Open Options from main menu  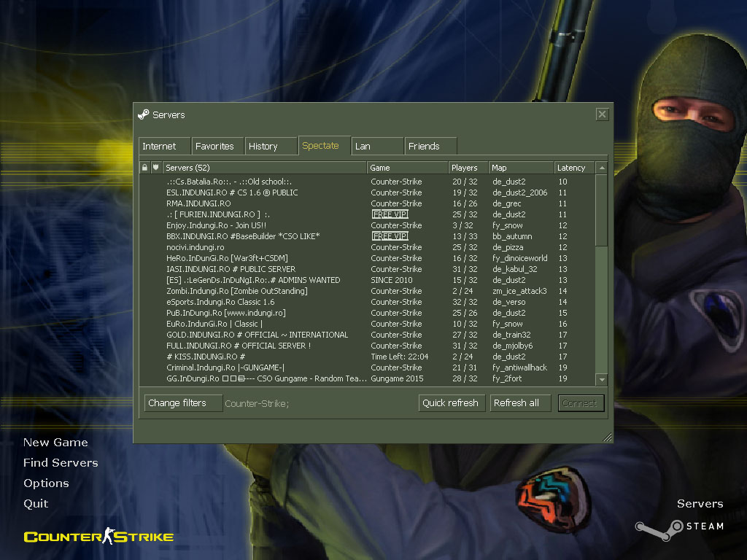pos(46,483)
